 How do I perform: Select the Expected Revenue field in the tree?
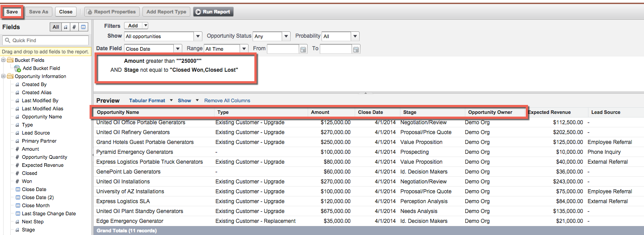(43, 165)
